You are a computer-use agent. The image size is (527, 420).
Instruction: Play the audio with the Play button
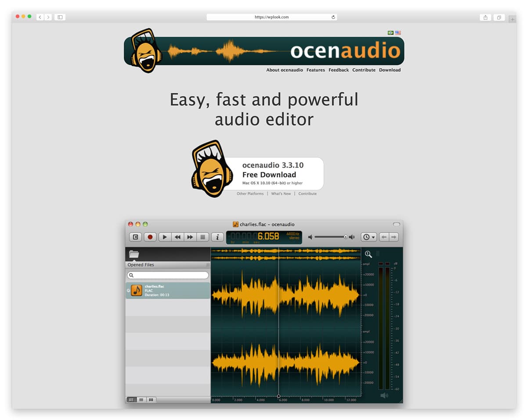(x=165, y=237)
